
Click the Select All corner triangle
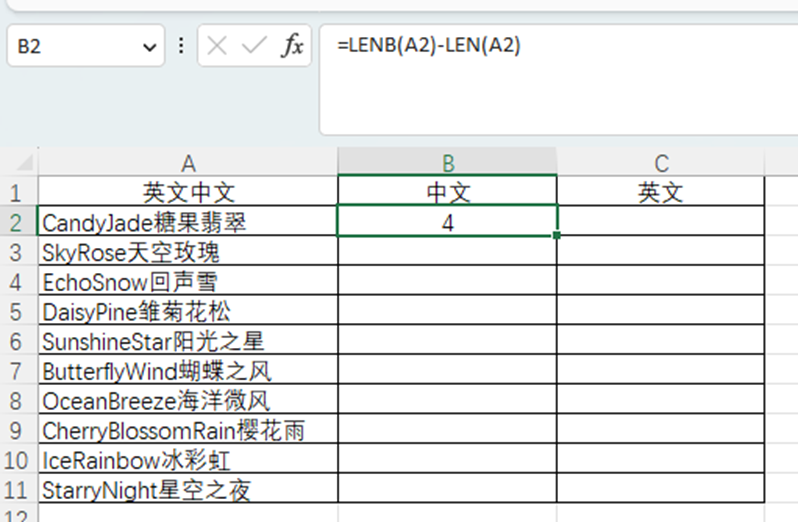tap(25, 163)
